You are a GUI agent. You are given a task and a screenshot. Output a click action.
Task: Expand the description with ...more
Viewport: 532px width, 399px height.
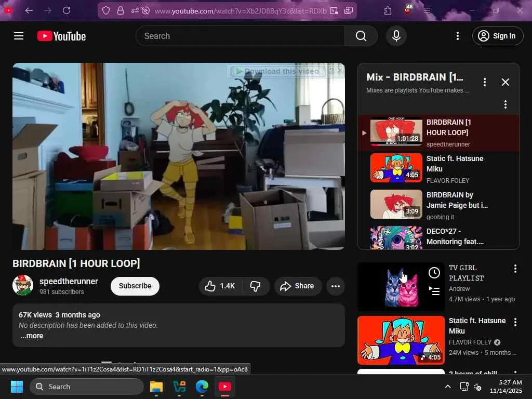[x=32, y=336]
